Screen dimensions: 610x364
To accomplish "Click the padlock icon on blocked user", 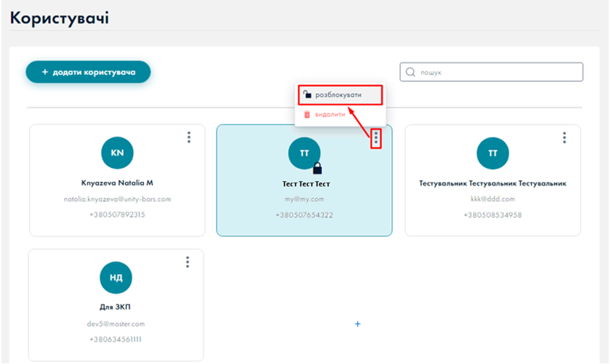I will [317, 168].
